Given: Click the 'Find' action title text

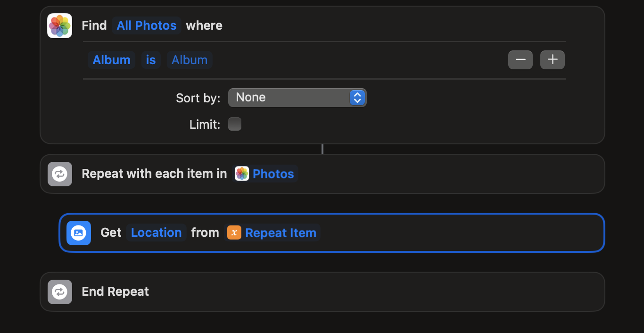Looking at the screenshot, I should [94, 25].
